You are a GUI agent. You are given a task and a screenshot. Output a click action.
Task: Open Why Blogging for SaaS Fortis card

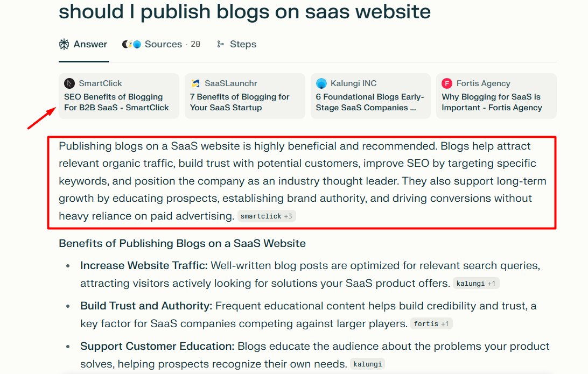pos(496,102)
